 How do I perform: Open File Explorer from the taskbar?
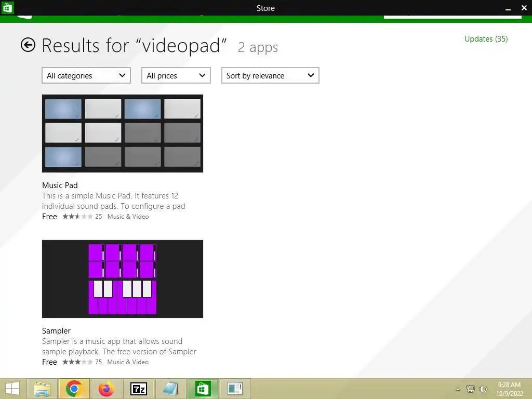[x=42, y=389]
